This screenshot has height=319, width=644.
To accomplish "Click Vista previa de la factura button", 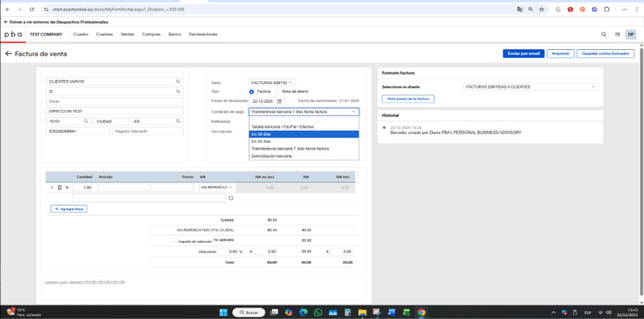I will (x=408, y=98).
